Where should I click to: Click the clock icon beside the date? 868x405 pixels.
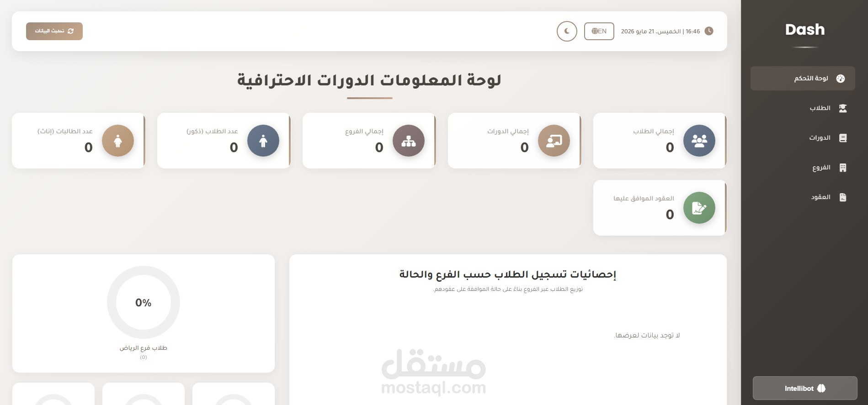point(709,31)
